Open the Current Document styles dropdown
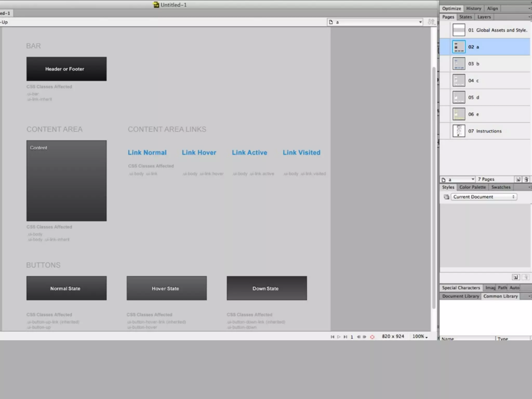This screenshot has width=532, height=399. pos(484,197)
